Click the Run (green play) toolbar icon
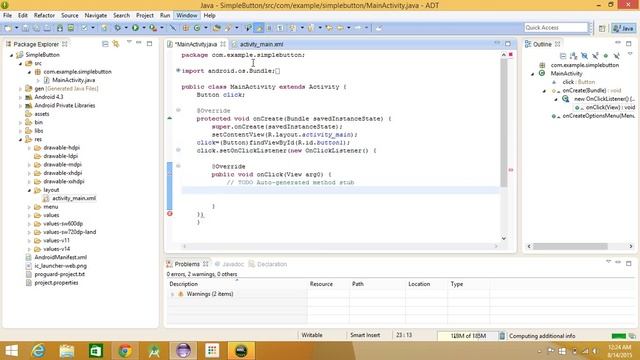 click(x=135, y=28)
